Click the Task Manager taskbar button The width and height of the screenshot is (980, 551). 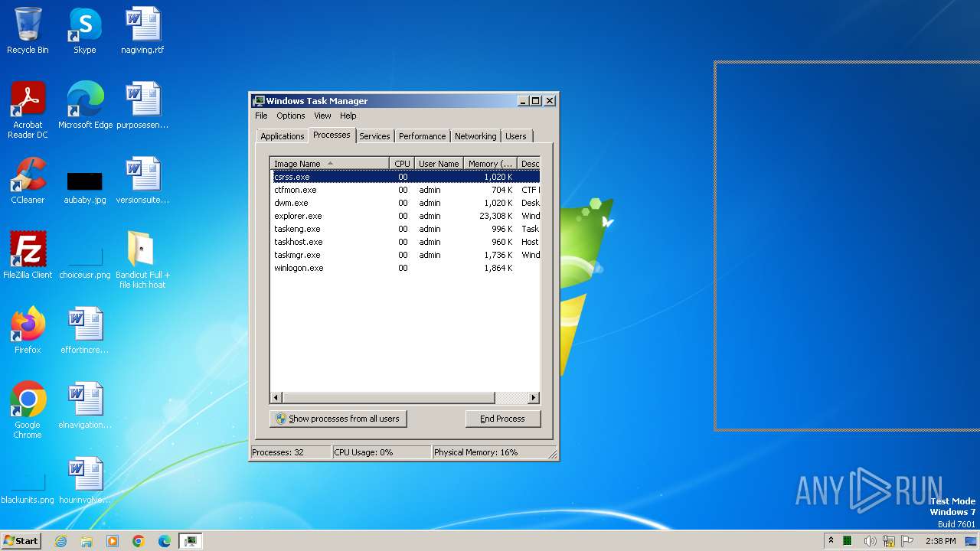[190, 541]
